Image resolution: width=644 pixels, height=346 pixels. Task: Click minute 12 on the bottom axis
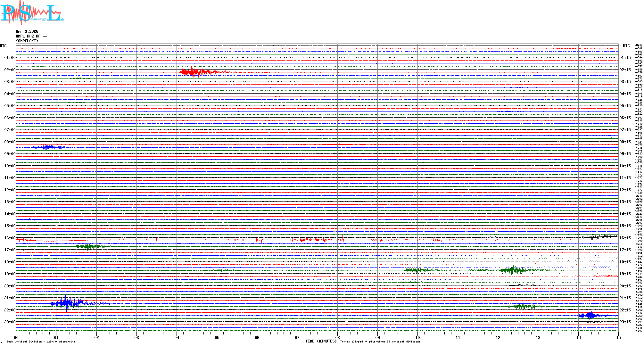[x=498, y=337]
